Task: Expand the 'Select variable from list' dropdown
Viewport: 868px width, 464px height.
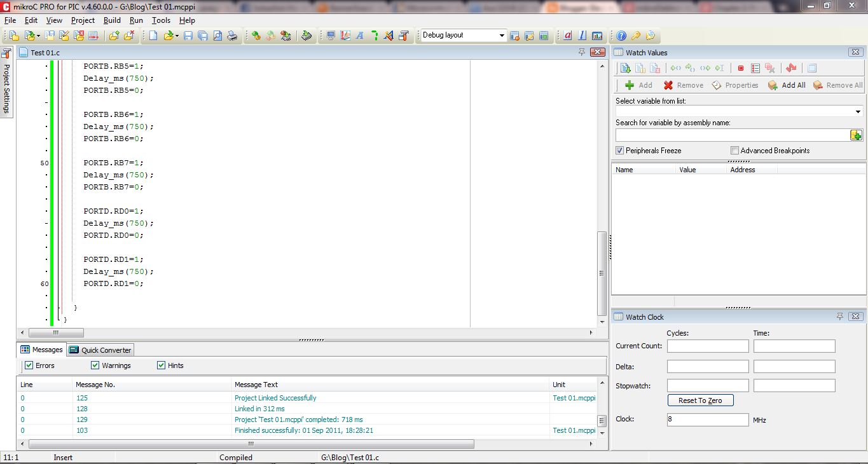Action: 858,111
